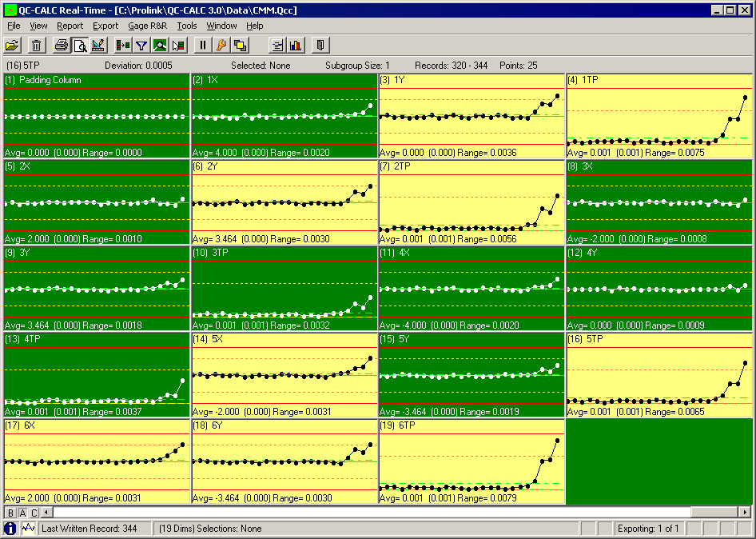This screenshot has height=539, width=756.
Task: Select the (16) 5TP plot chart
Action: (659, 375)
